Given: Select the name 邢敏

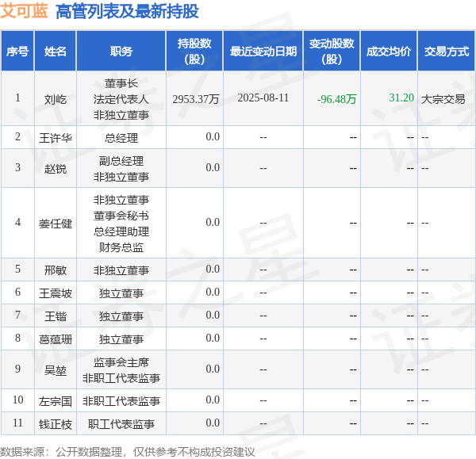Looking at the screenshot, I should (56, 270).
